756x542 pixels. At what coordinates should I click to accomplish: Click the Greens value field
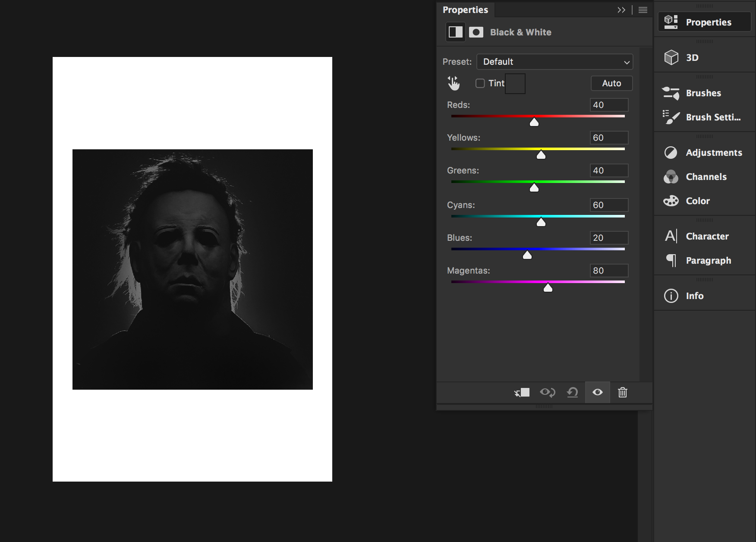tap(609, 170)
